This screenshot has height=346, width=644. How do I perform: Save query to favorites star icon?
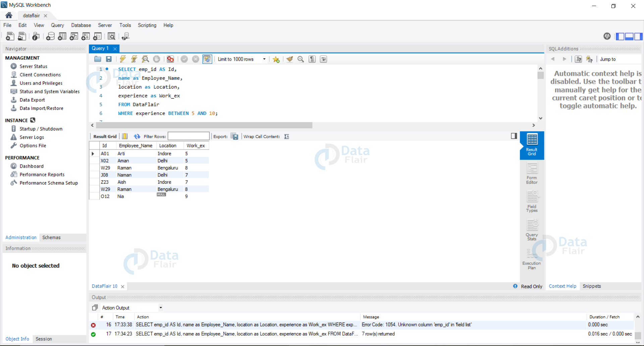(276, 59)
